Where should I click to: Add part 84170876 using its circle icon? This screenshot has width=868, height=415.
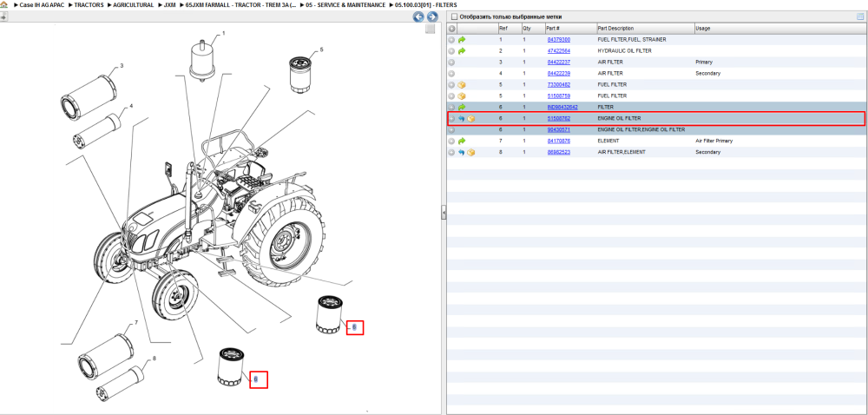451,141
